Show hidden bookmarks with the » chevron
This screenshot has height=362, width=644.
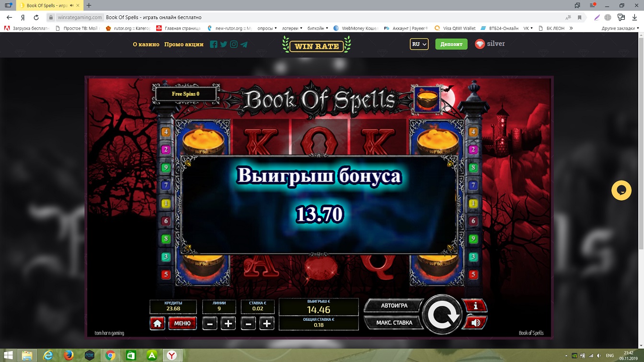(x=571, y=28)
